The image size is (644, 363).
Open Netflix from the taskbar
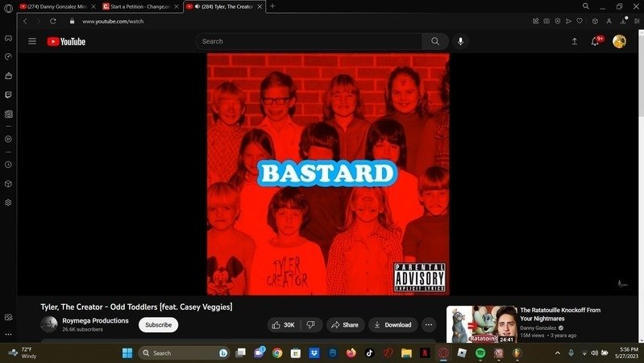pos(425,353)
